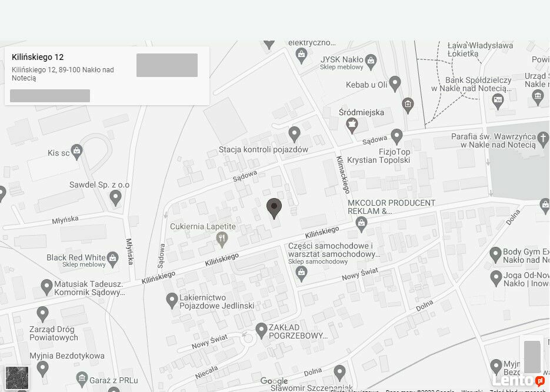Open the Garaż z PRLu museum pin
Screen dimensions: 550x392
[x=82, y=380]
